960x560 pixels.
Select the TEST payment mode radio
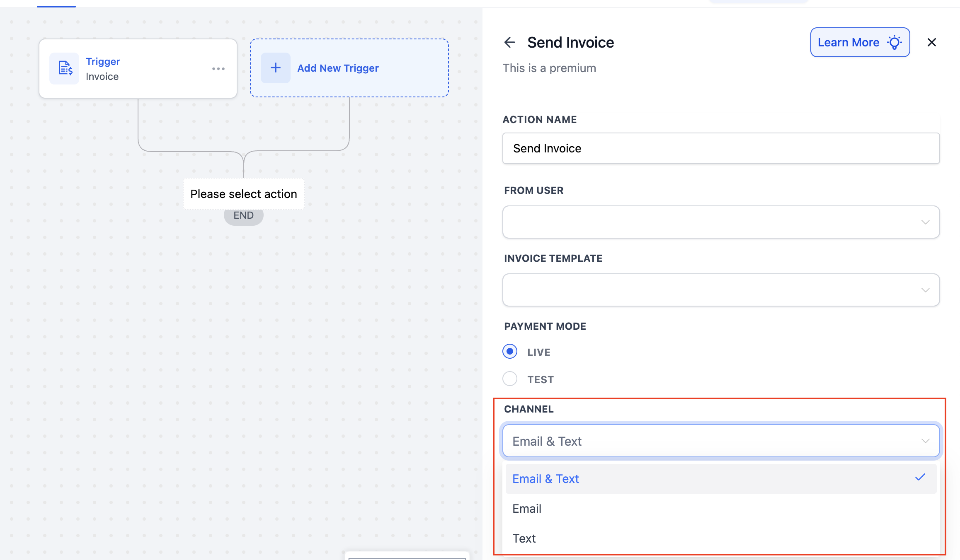click(510, 379)
